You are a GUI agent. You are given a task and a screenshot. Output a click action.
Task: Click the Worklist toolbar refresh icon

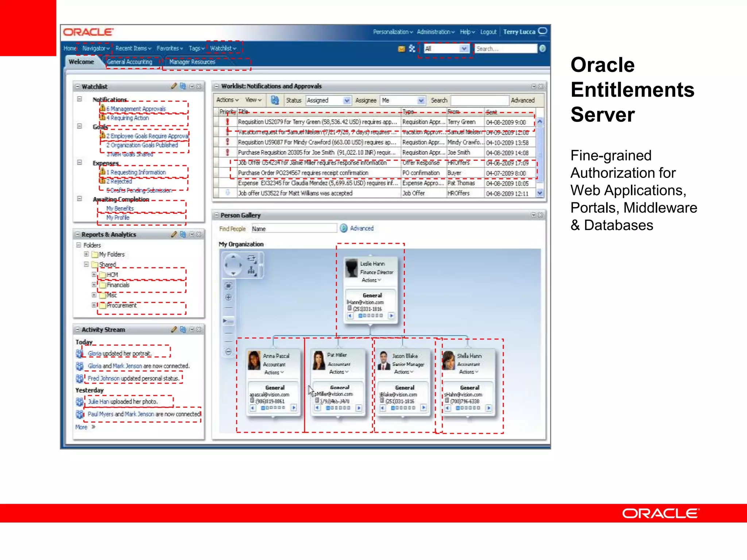[x=275, y=100]
